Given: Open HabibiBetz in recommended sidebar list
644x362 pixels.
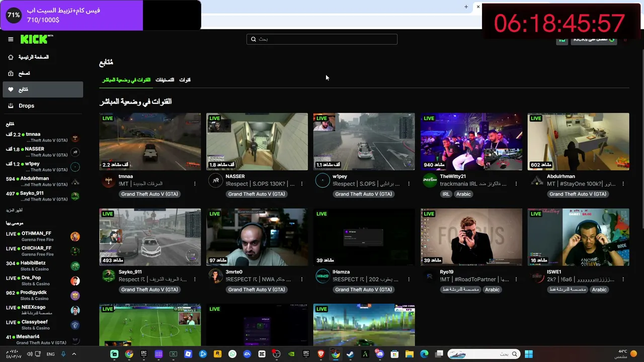Looking at the screenshot, I should click(43, 266).
